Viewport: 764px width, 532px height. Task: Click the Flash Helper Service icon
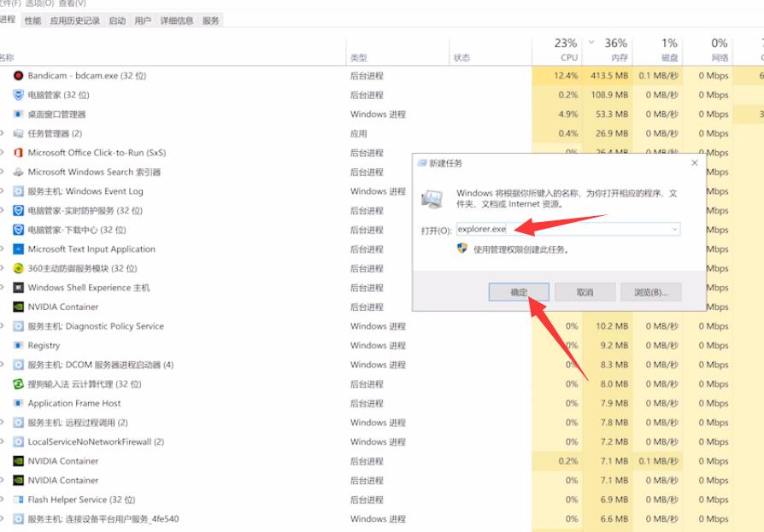point(18,500)
